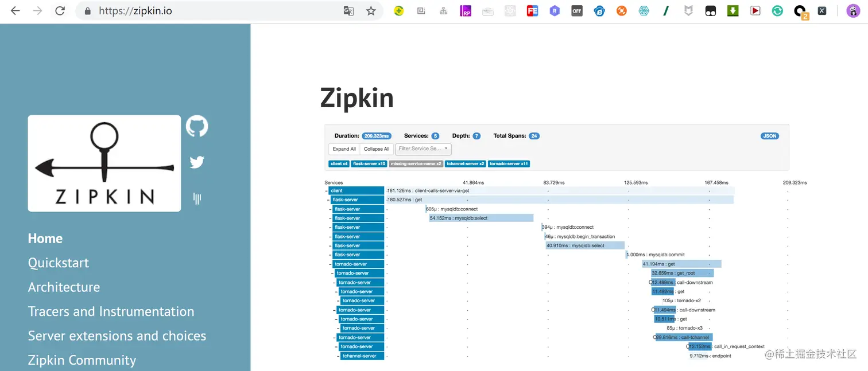Click the client x4 service tag
Viewport: 868px width, 371px height.
point(339,164)
